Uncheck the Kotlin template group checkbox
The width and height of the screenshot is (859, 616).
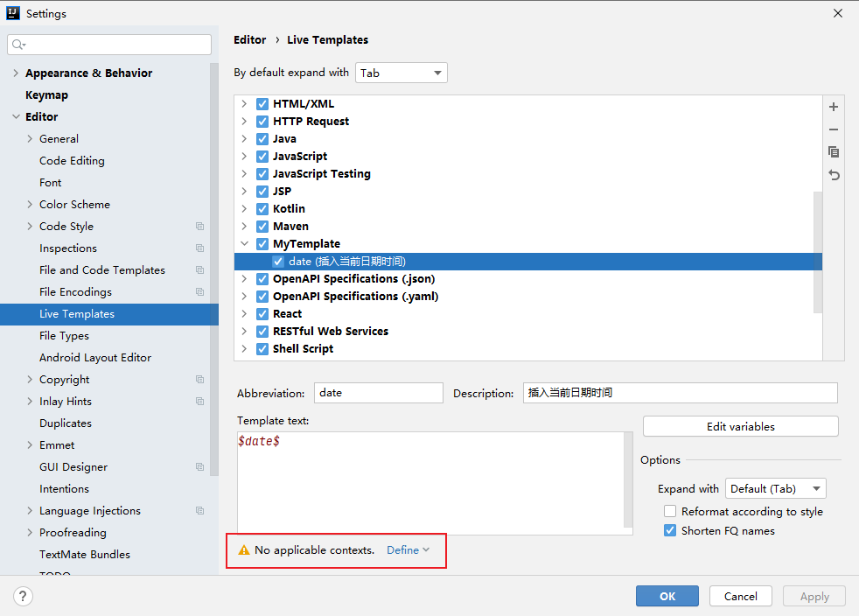pos(262,209)
